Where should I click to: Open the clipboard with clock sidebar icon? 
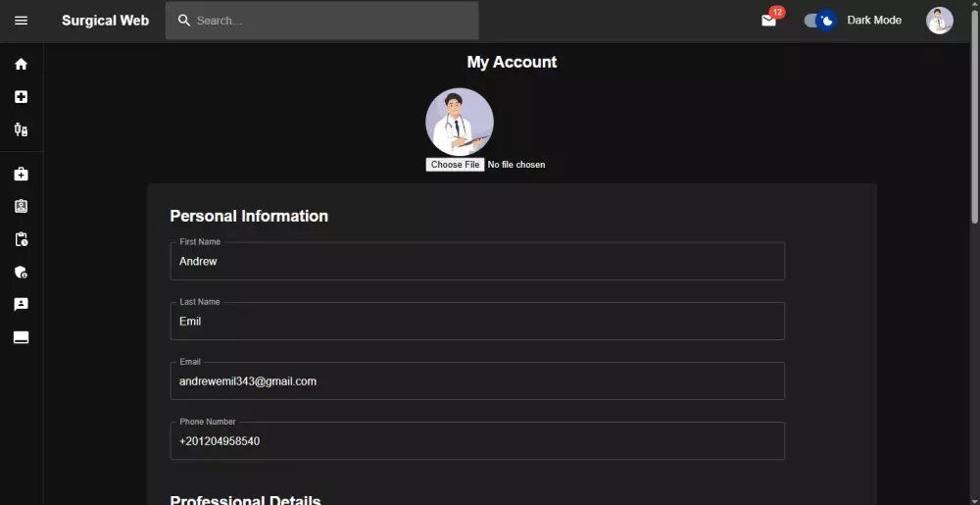[22, 239]
